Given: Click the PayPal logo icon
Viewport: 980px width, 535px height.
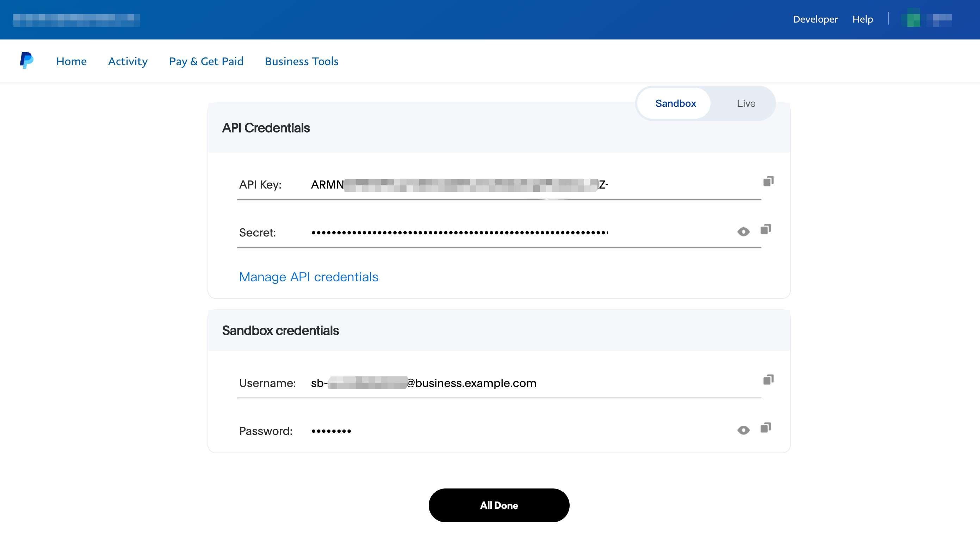Looking at the screenshot, I should [x=26, y=61].
